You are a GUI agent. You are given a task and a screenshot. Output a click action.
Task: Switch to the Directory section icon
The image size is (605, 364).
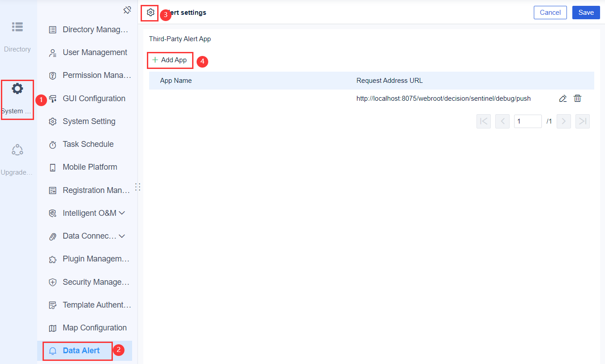click(17, 27)
